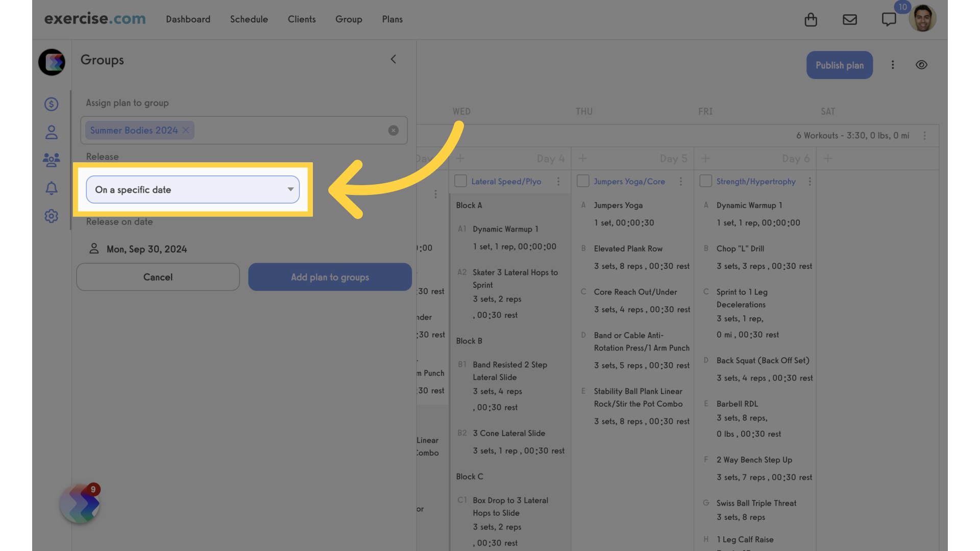980x551 pixels.
Task: Select the Jumpers Yoga exercise
Action: [x=618, y=206]
